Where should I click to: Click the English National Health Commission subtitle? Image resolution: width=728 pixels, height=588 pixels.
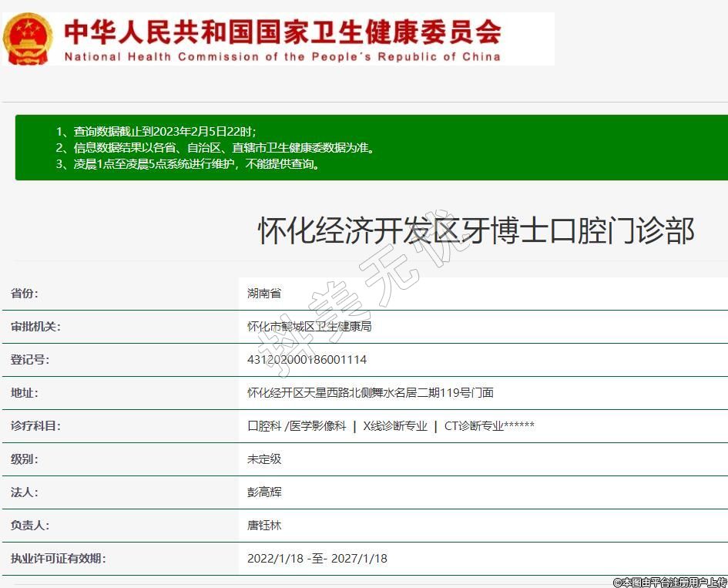(x=282, y=56)
